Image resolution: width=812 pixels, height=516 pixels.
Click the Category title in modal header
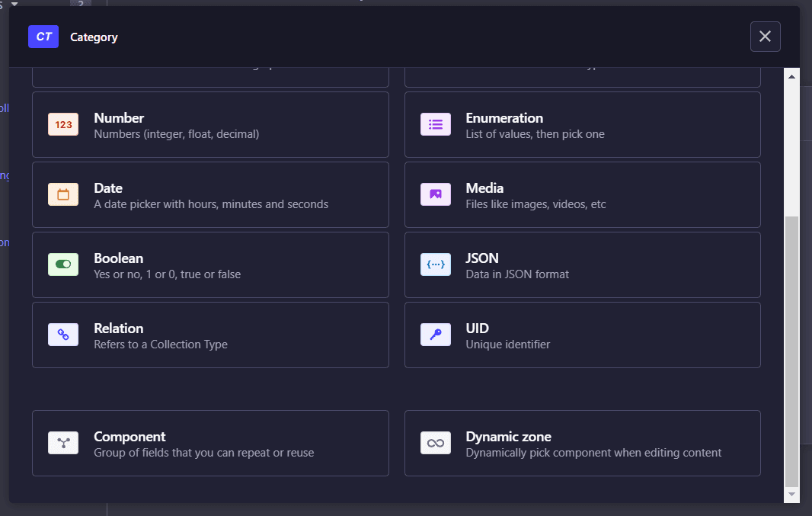[x=94, y=37]
